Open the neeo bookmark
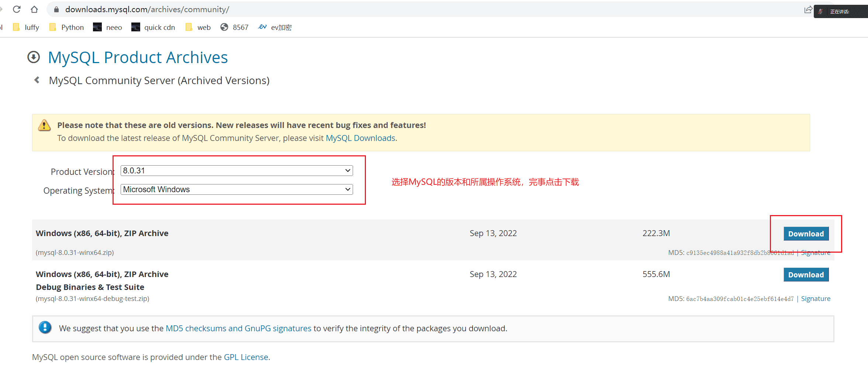The width and height of the screenshot is (868, 377). (107, 27)
